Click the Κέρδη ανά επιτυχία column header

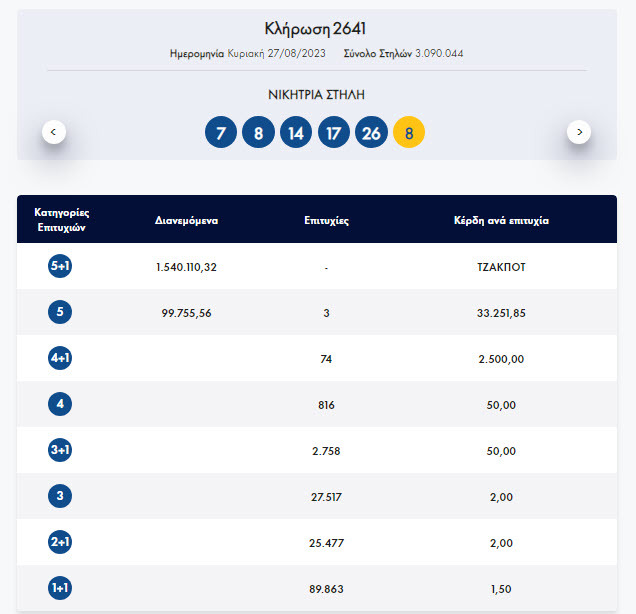tap(501, 219)
